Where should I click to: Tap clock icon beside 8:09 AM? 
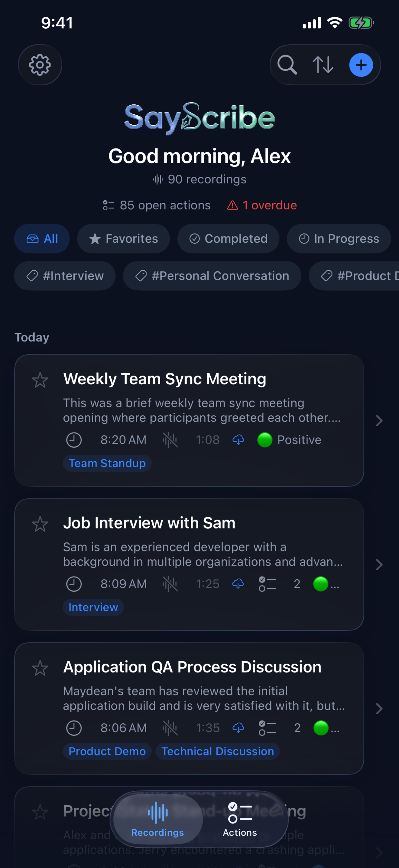(x=74, y=584)
